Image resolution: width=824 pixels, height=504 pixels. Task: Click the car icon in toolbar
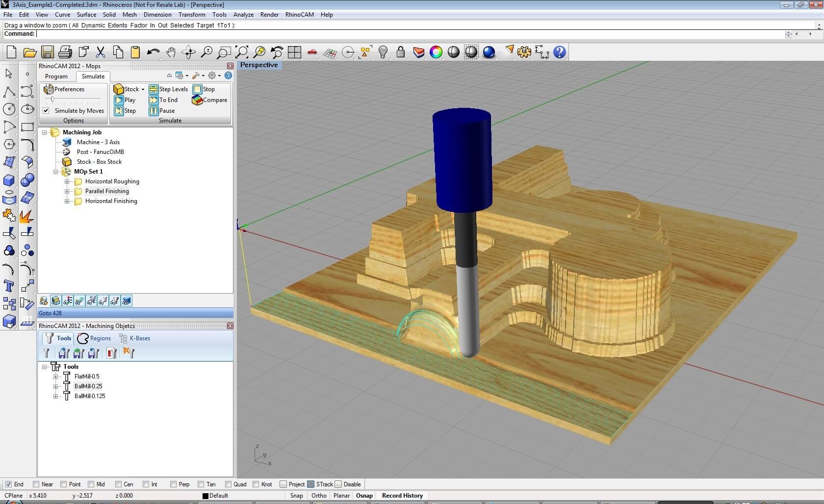tap(312, 52)
